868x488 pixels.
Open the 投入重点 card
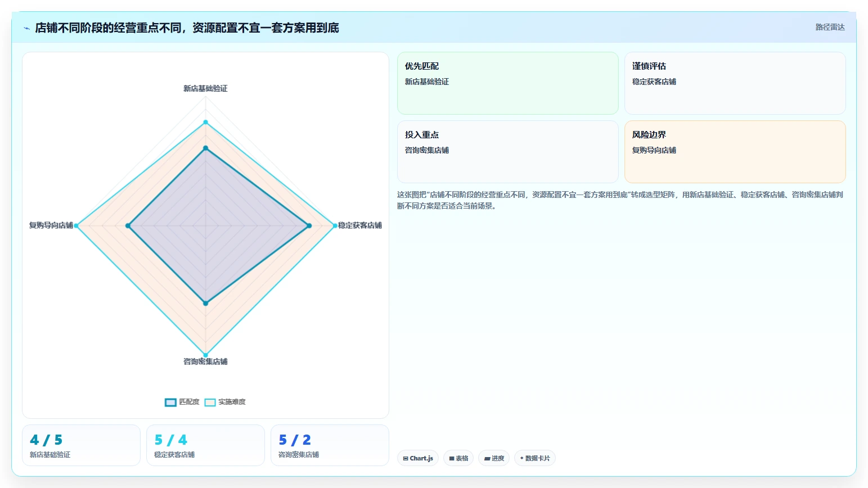point(507,152)
